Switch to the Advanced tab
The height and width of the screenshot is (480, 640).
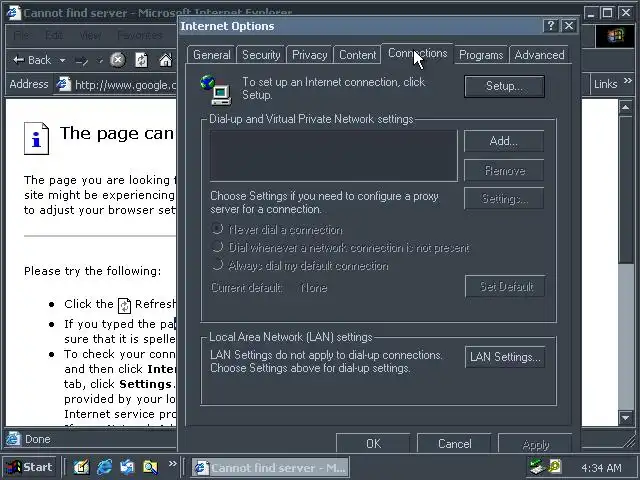click(x=539, y=55)
